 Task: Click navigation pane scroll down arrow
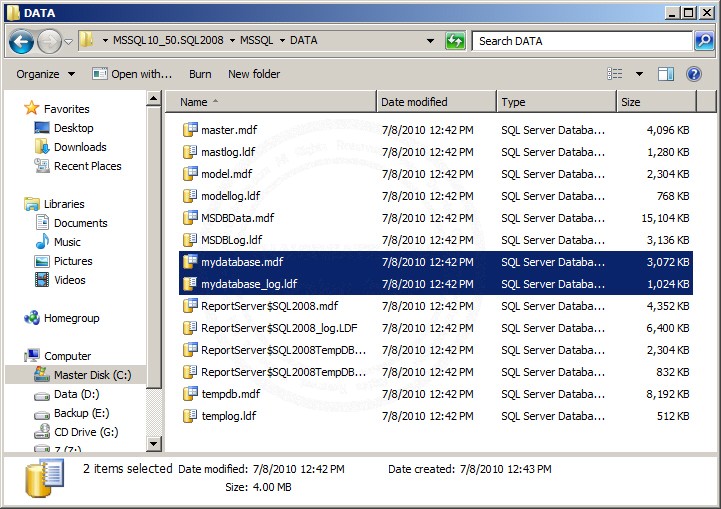pyautogui.click(x=154, y=444)
